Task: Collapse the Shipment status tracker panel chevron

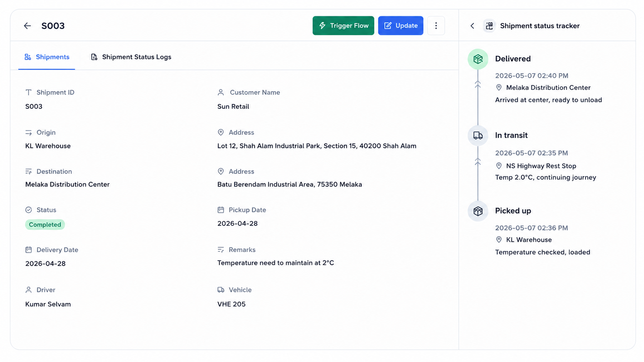Action: [472, 26]
